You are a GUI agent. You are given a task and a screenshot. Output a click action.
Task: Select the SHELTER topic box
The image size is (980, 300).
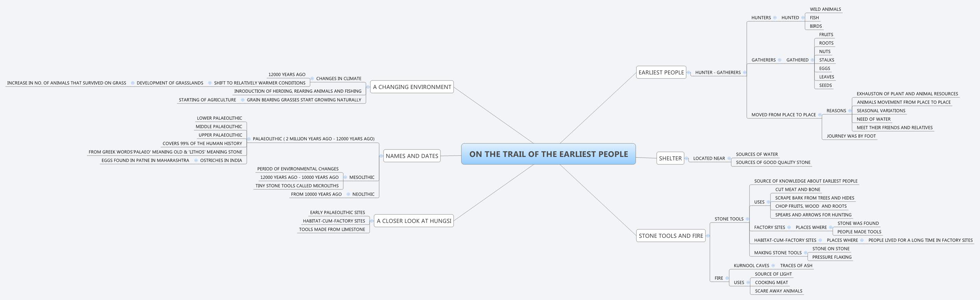[x=670, y=158]
